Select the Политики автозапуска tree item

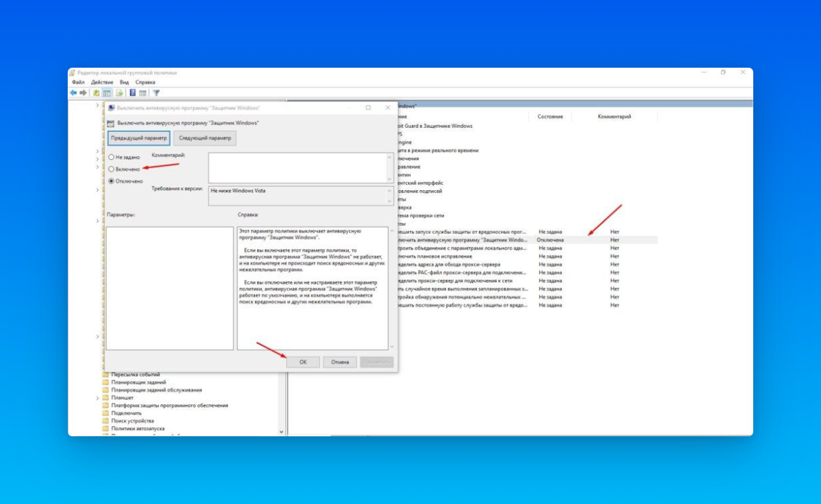[138, 428]
